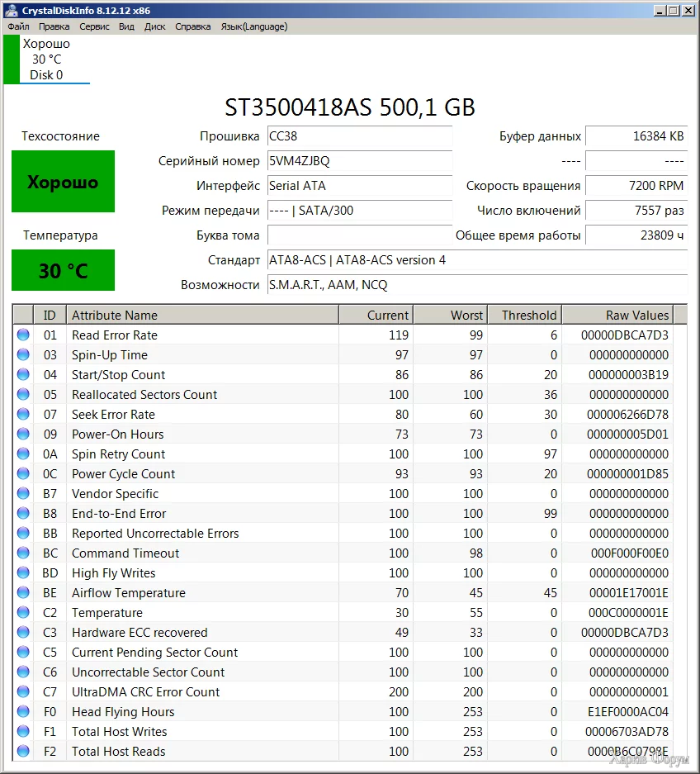Open the Файл menu

18,26
